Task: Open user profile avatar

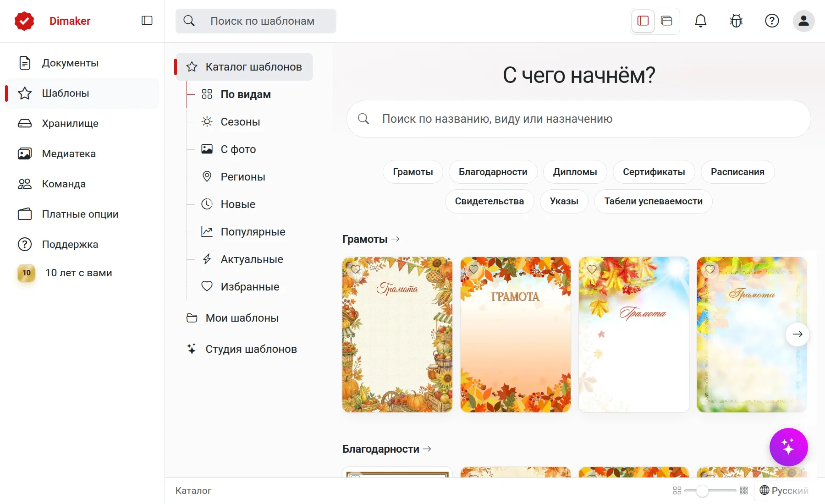Action: pos(803,21)
